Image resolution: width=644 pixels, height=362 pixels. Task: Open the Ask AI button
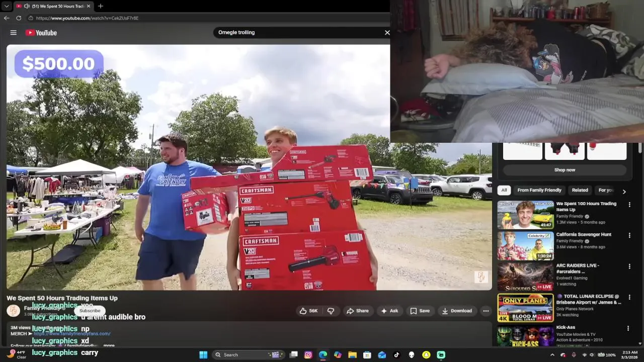[389, 311]
